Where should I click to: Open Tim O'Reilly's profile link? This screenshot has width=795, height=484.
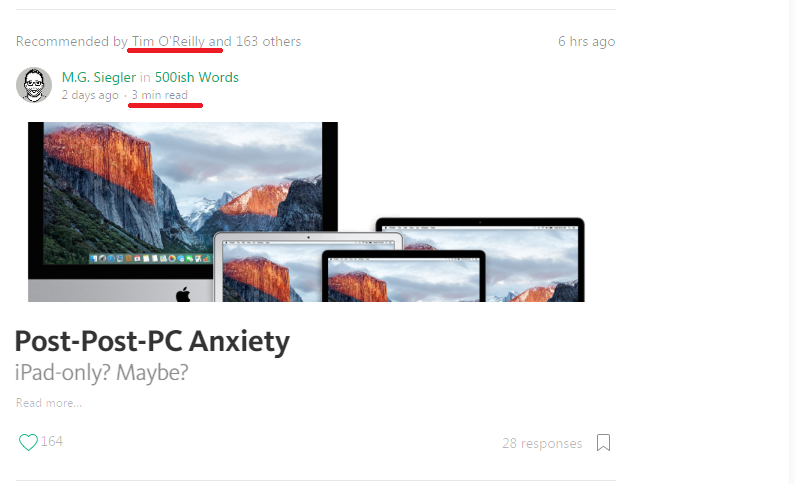pos(168,41)
